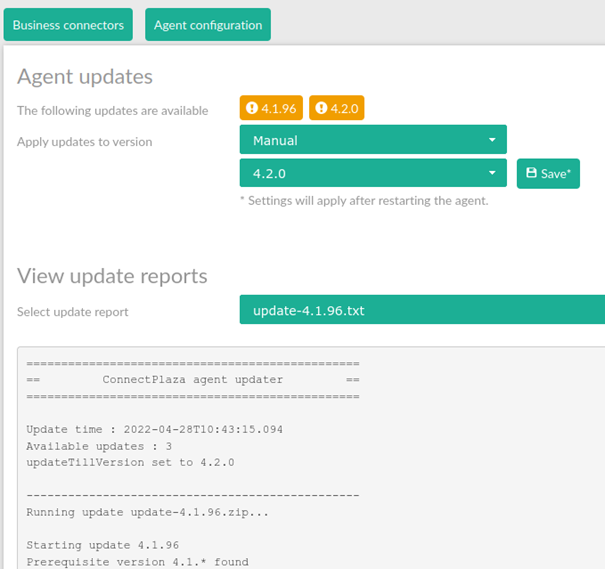Open the Manual update mode dropdown

coord(372,140)
